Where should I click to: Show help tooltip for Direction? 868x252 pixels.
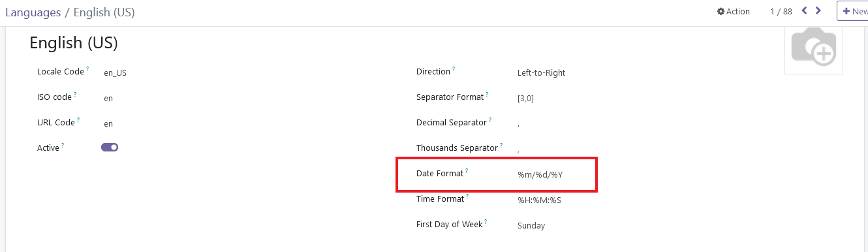[x=454, y=69]
